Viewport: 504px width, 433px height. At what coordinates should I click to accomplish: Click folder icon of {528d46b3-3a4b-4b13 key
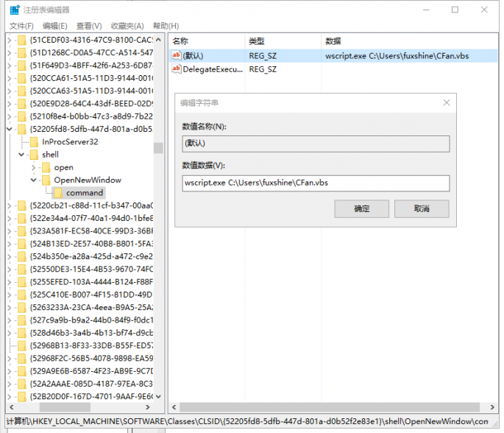tap(21, 333)
